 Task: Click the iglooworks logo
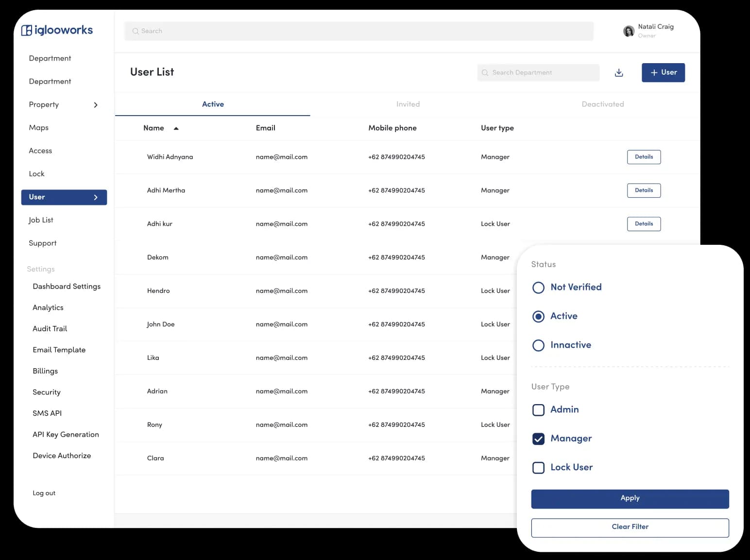point(56,30)
